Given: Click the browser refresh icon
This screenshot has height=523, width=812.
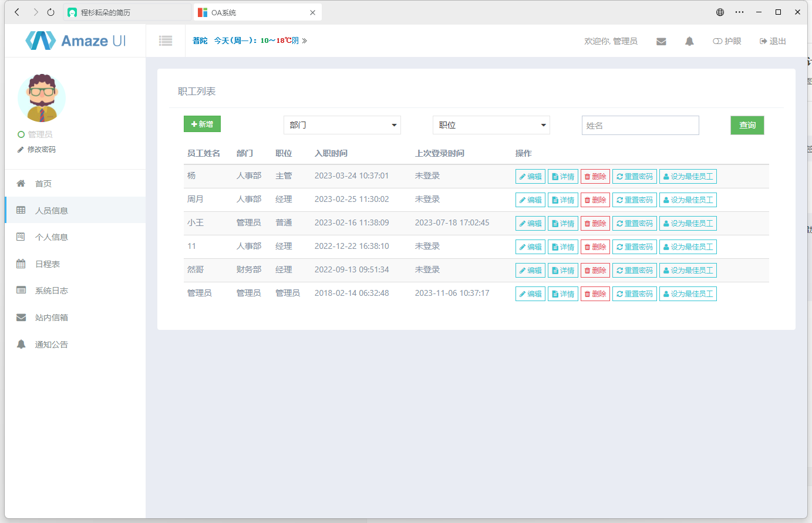Looking at the screenshot, I should coord(50,12).
